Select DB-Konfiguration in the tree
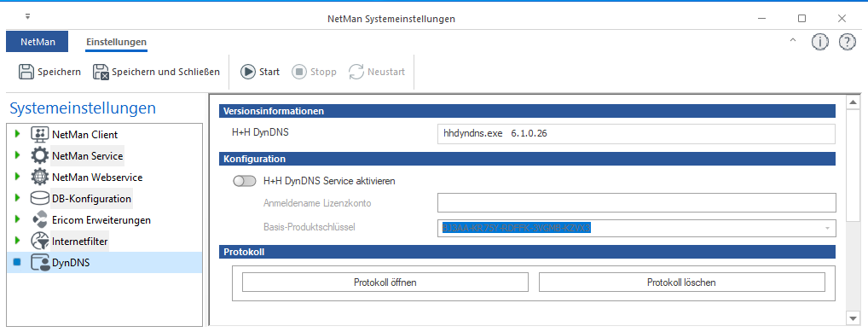This screenshot has width=868, height=332. pyautogui.click(x=92, y=198)
